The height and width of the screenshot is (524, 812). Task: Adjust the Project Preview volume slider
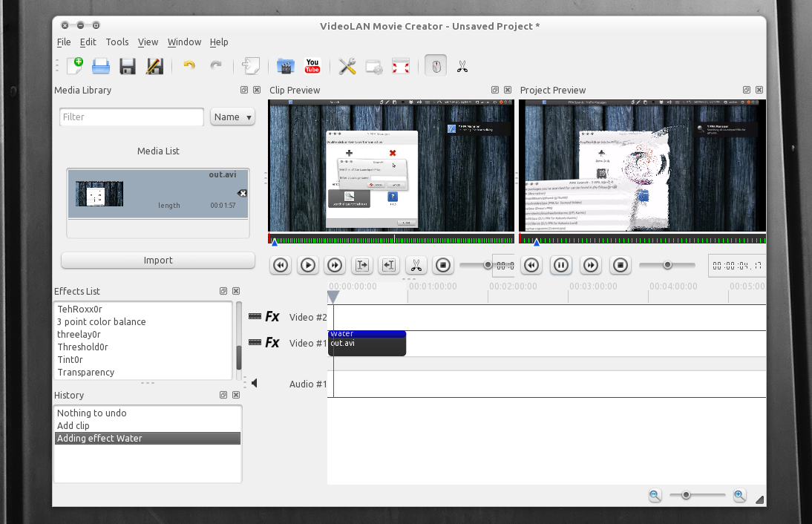pyautogui.click(x=667, y=265)
